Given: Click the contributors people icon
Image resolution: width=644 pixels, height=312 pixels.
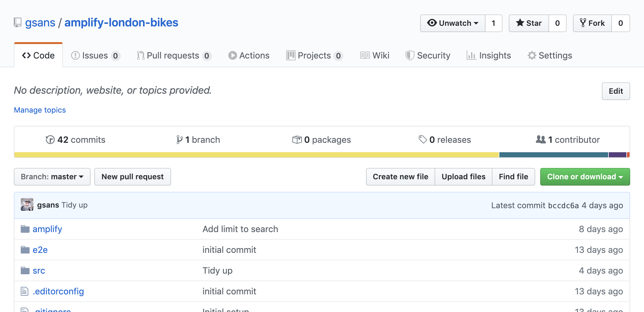Looking at the screenshot, I should [x=541, y=139].
